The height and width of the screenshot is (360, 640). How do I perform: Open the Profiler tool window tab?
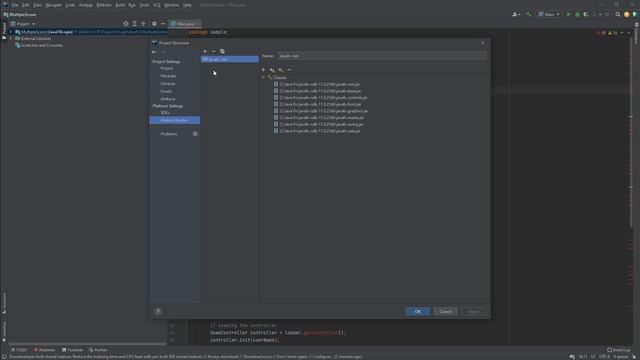tap(98, 350)
